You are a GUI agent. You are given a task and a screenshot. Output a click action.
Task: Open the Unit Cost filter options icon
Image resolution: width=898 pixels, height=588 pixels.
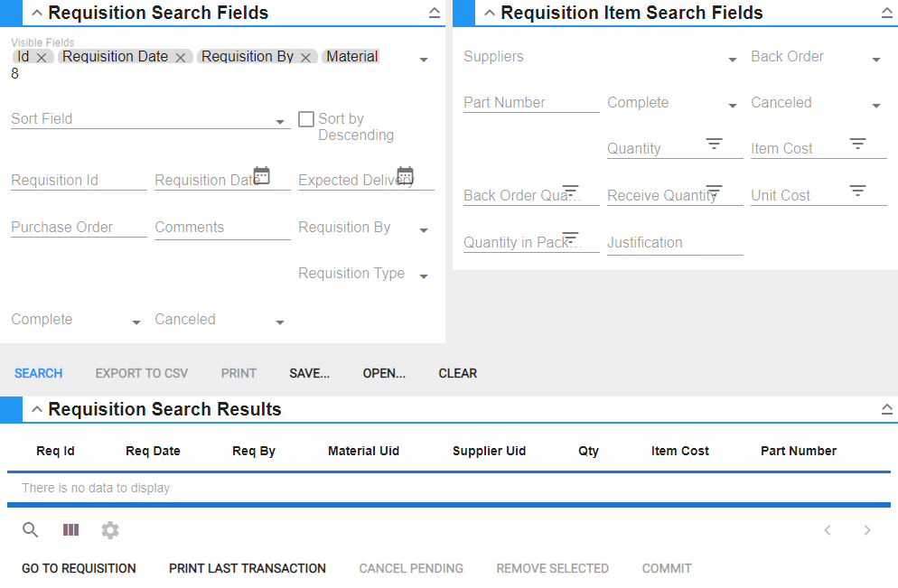click(x=858, y=191)
